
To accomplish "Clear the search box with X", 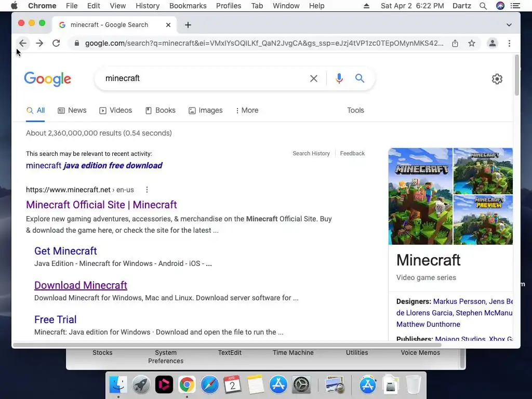I will [x=314, y=78].
